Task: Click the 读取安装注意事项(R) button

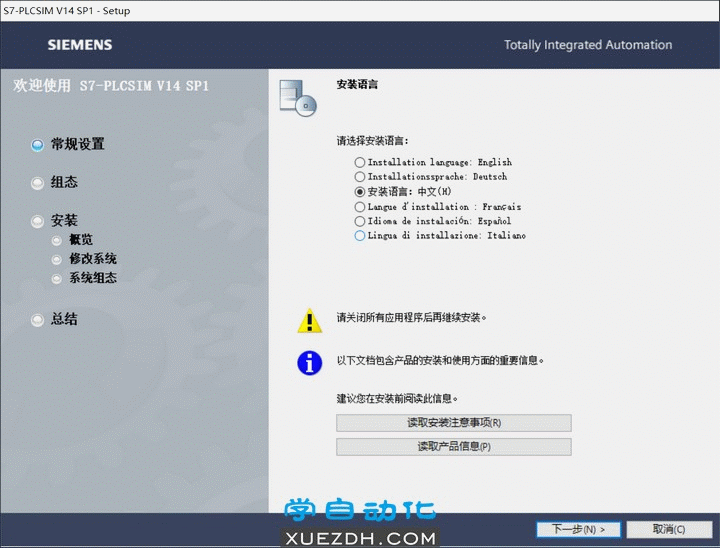Action: [x=454, y=423]
